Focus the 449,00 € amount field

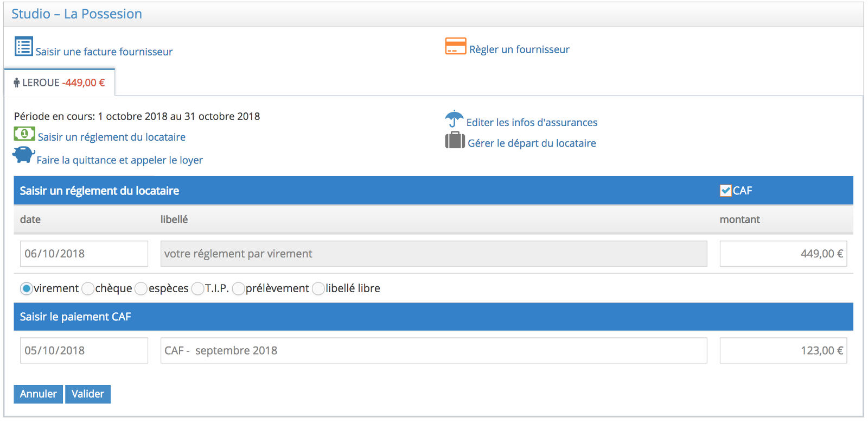783,254
